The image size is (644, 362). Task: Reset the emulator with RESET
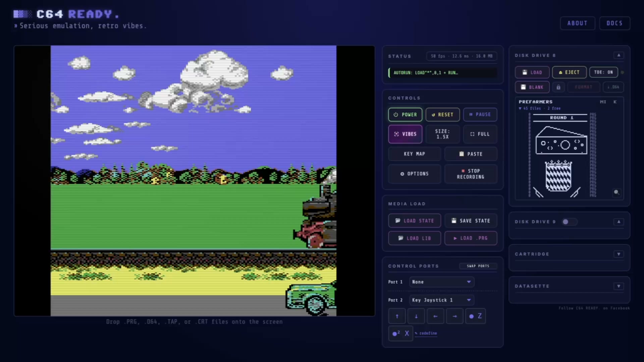(443, 115)
